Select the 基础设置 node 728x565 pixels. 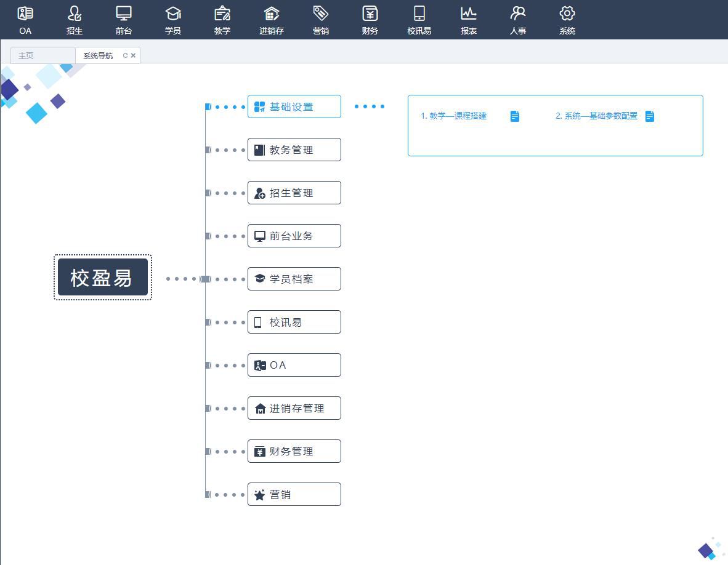(x=294, y=106)
